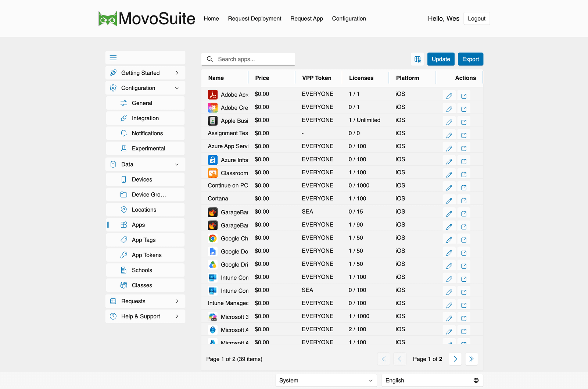Image resolution: width=588 pixels, height=389 pixels.
Task: Click the Classroom app icon
Action: tap(213, 173)
